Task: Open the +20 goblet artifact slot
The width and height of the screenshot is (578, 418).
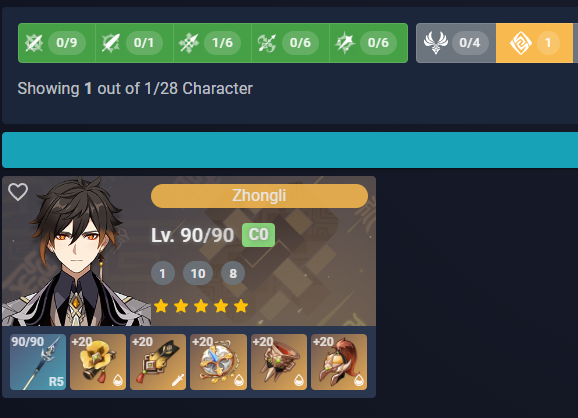Action: (x=279, y=362)
